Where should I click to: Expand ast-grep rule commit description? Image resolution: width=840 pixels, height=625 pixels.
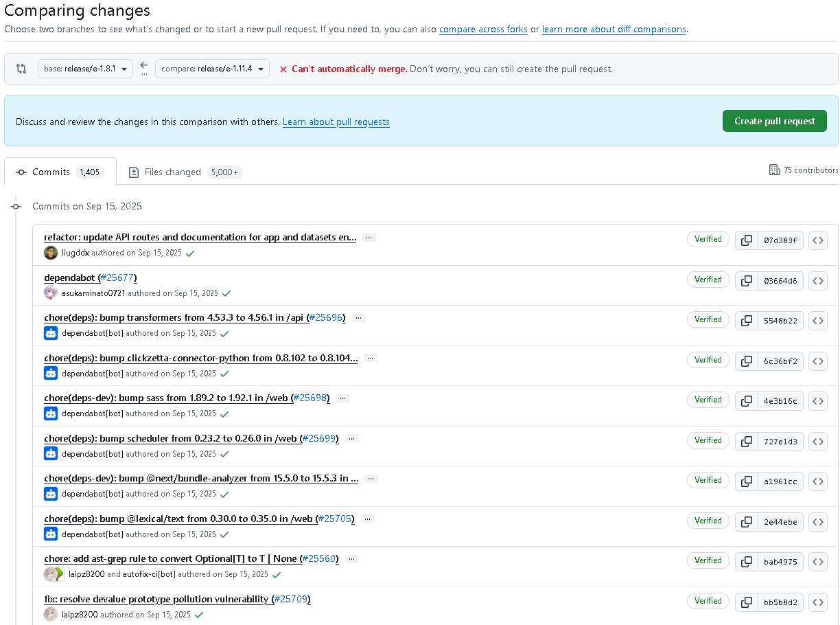pyautogui.click(x=352, y=559)
